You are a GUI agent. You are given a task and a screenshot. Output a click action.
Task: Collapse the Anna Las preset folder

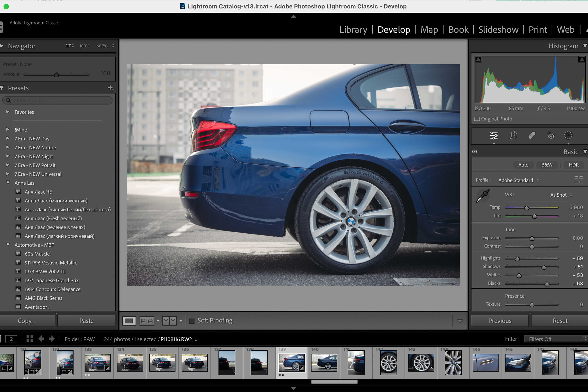pyautogui.click(x=8, y=183)
